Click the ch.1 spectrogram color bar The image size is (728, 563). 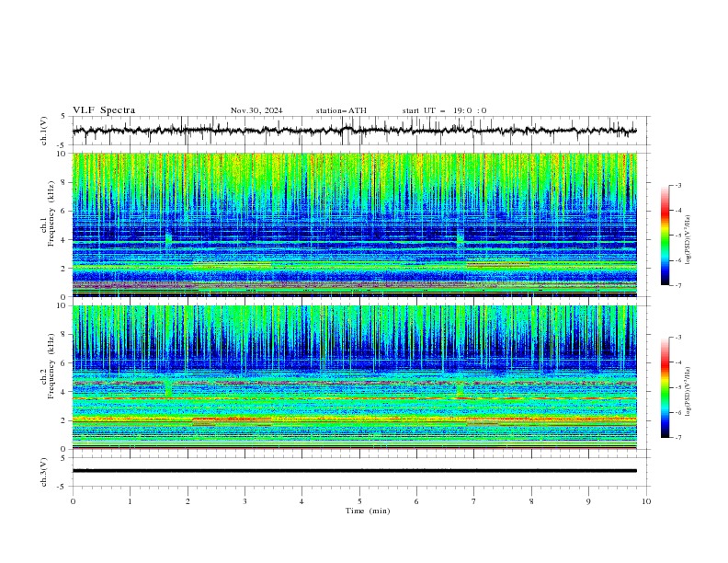point(665,236)
